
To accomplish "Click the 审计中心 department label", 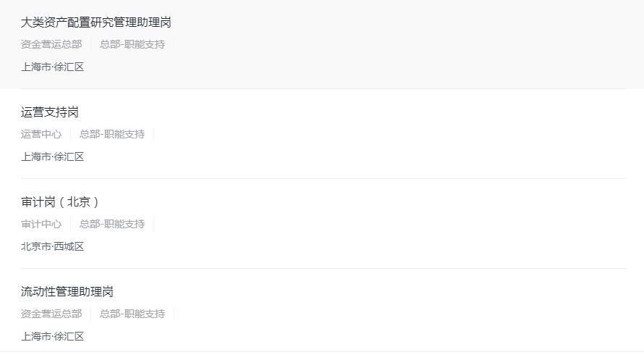I will pos(41,224).
